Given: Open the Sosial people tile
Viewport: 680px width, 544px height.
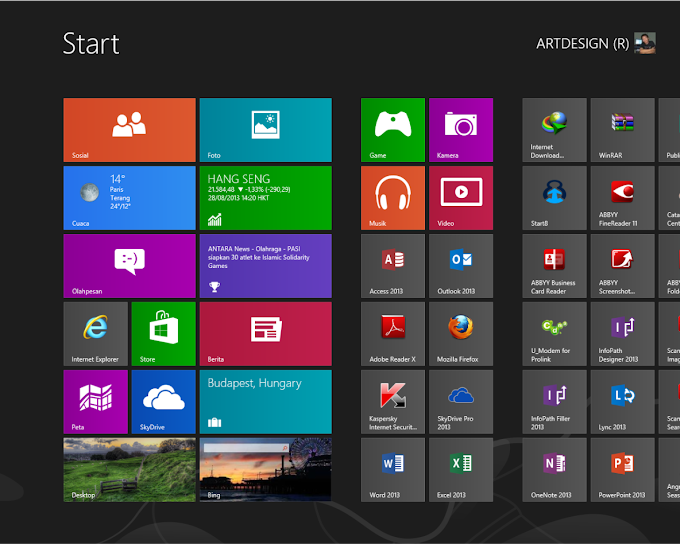Looking at the screenshot, I should (129, 130).
